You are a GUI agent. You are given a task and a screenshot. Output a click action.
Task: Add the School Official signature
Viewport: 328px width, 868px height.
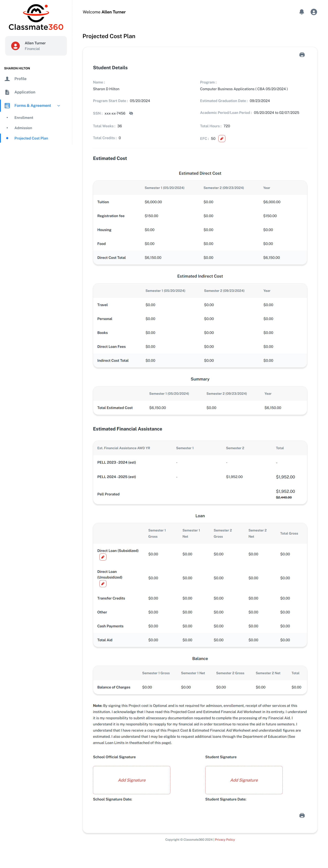coord(132,780)
